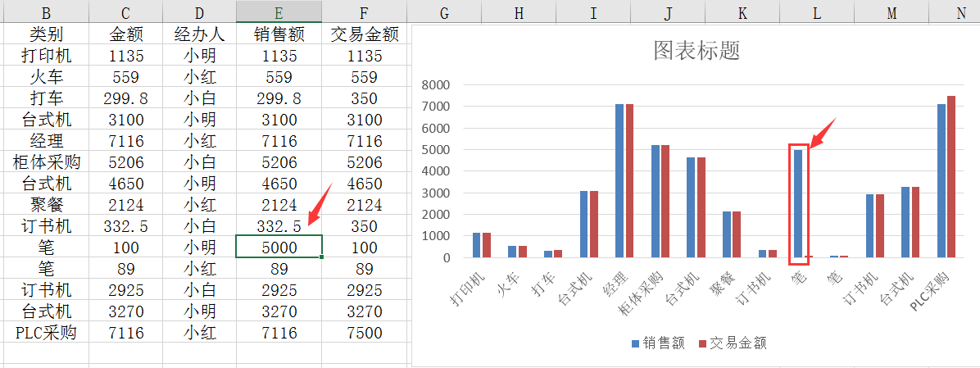Screen dimensions: 980x368
Task: Select the 销售额 cell showing 4650
Action: click(x=279, y=183)
